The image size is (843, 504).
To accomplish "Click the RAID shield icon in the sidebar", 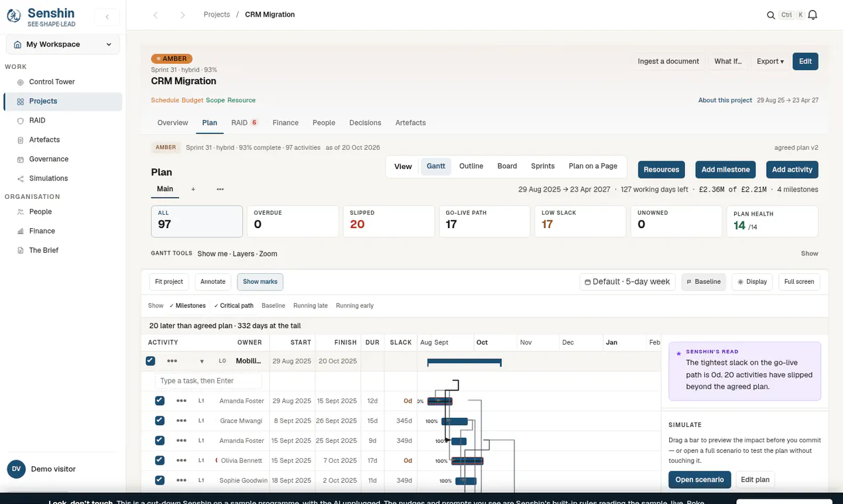I will pos(21,121).
